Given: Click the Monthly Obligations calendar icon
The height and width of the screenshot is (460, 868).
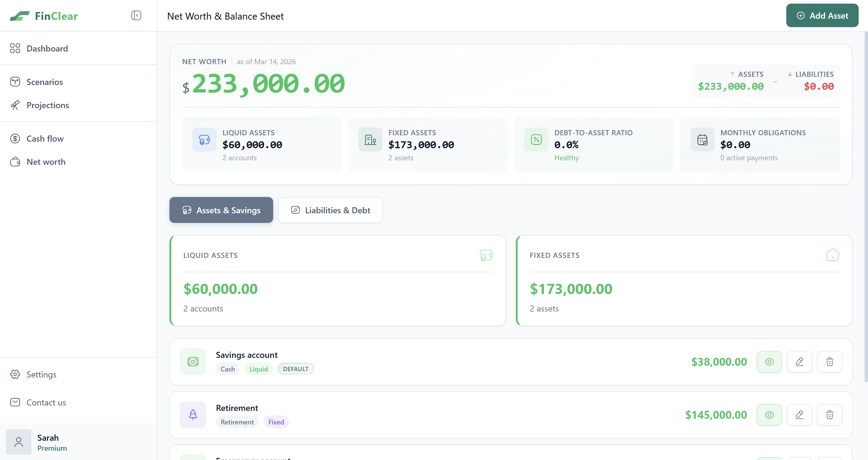Looking at the screenshot, I should coord(702,139).
